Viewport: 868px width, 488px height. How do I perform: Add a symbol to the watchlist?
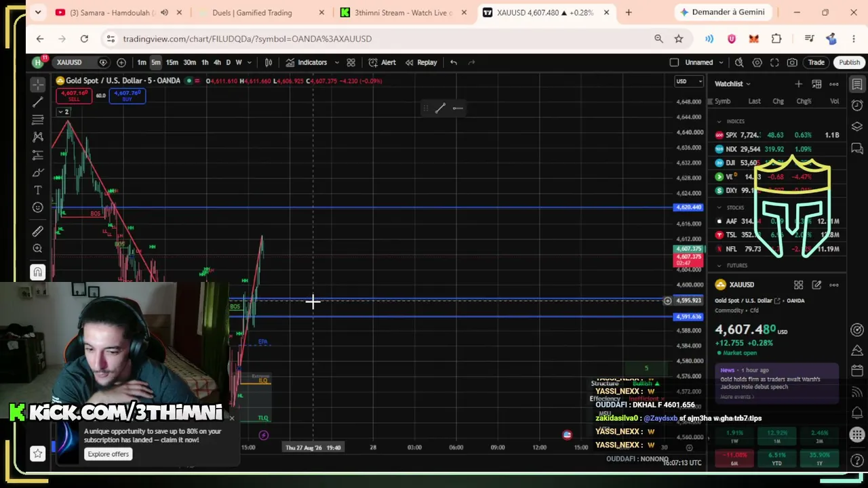(798, 84)
